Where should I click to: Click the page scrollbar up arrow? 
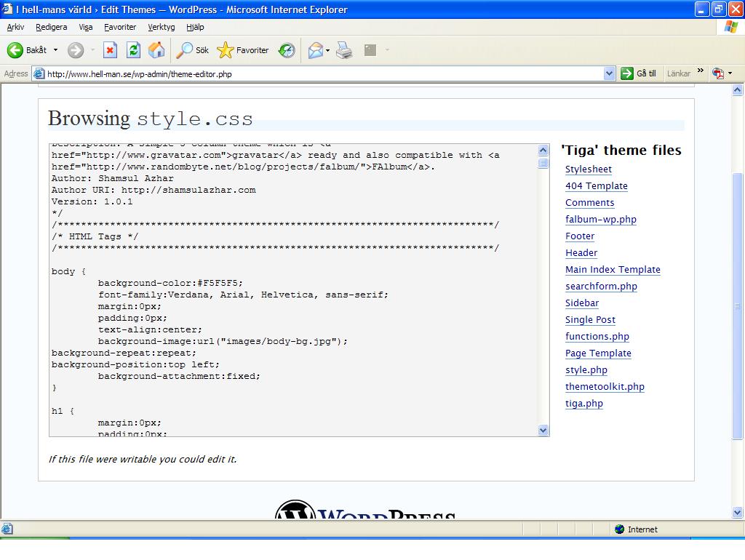[x=738, y=89]
